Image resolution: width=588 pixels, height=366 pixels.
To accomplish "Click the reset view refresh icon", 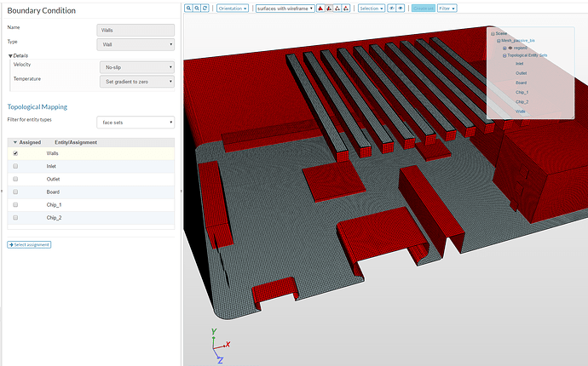I will pyautogui.click(x=205, y=8).
